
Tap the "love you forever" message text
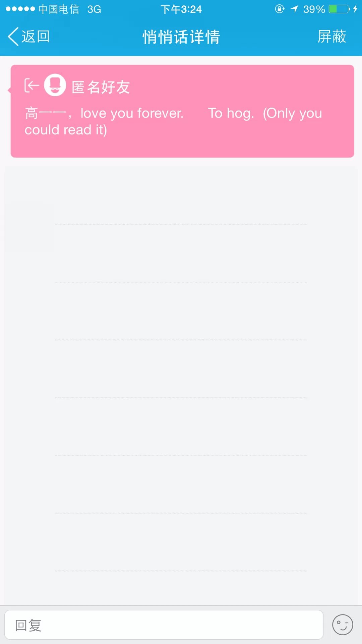[132, 113]
